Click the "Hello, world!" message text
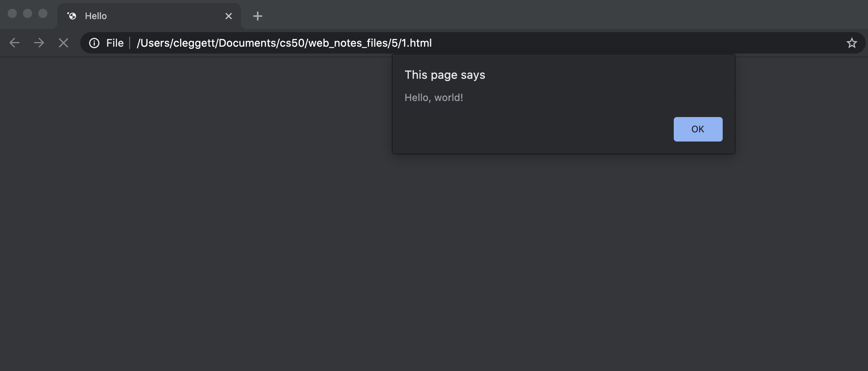The image size is (868, 371). pos(434,98)
